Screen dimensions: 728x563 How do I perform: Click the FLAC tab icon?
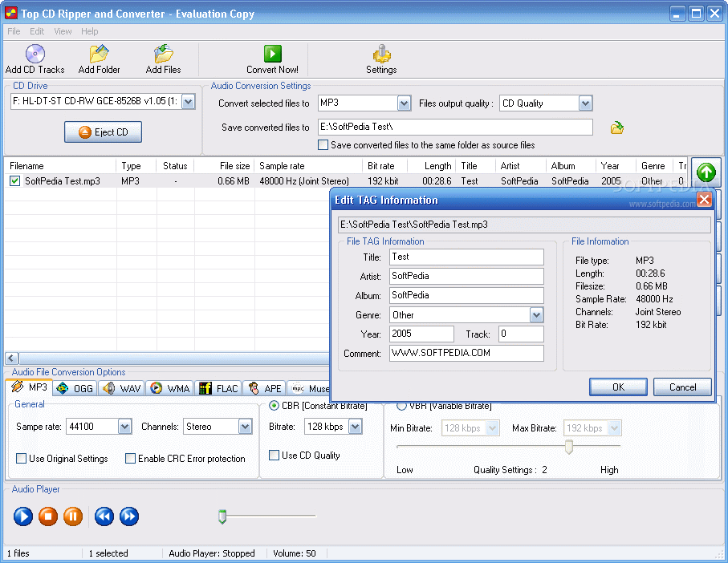[205, 388]
